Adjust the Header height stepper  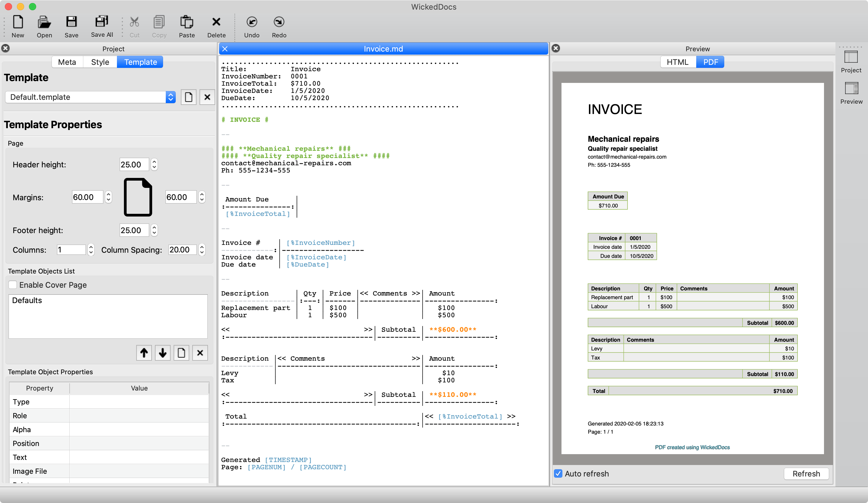tap(154, 165)
